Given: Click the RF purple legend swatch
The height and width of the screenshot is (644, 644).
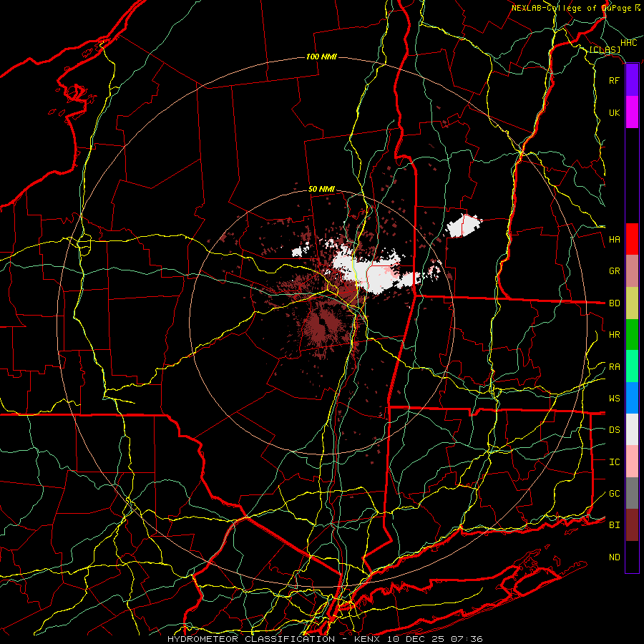Looking at the screenshot, I should 632,80.
